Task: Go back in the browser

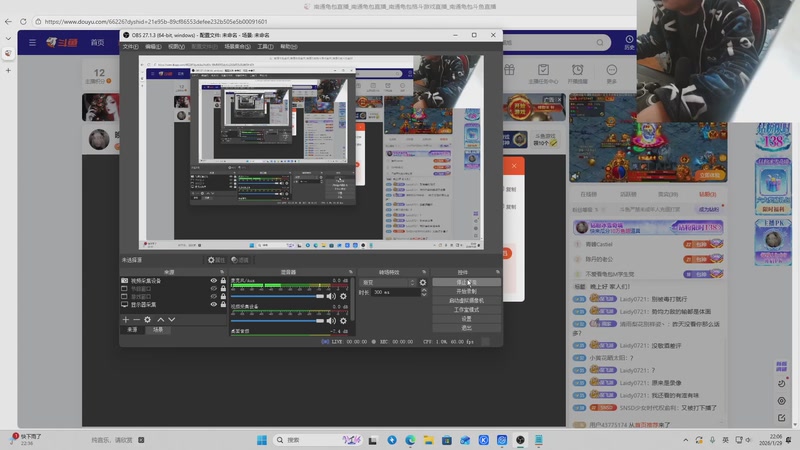Action: pyautogui.click(x=8, y=21)
